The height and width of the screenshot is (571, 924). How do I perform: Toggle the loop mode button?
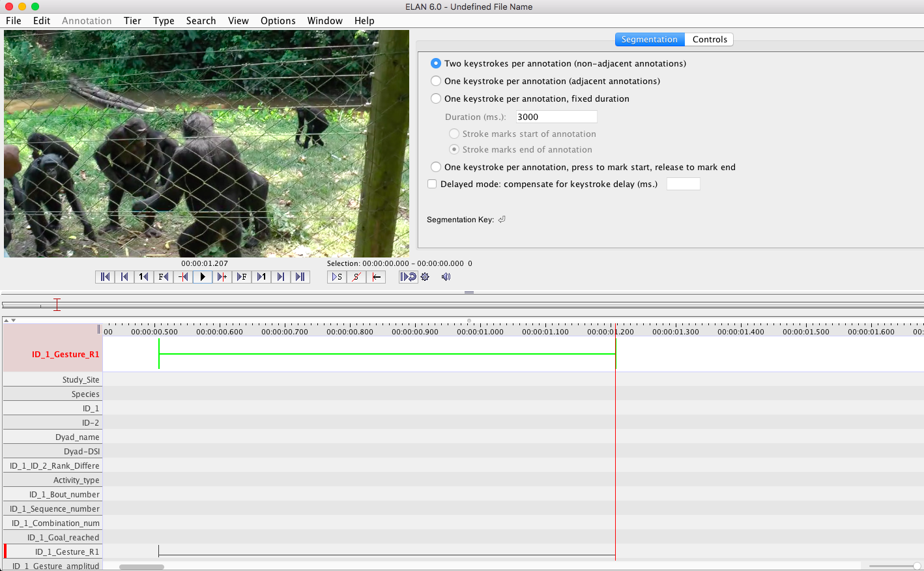click(x=408, y=277)
